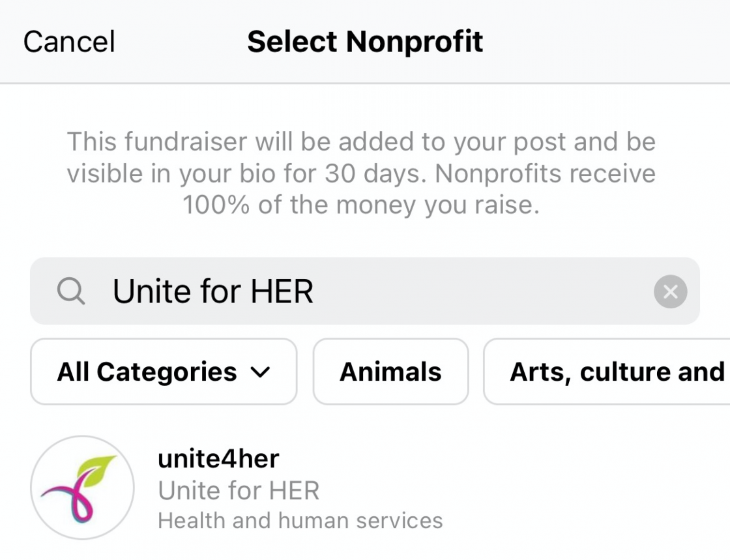Click the green leaf in unite4her logo

coord(96,470)
